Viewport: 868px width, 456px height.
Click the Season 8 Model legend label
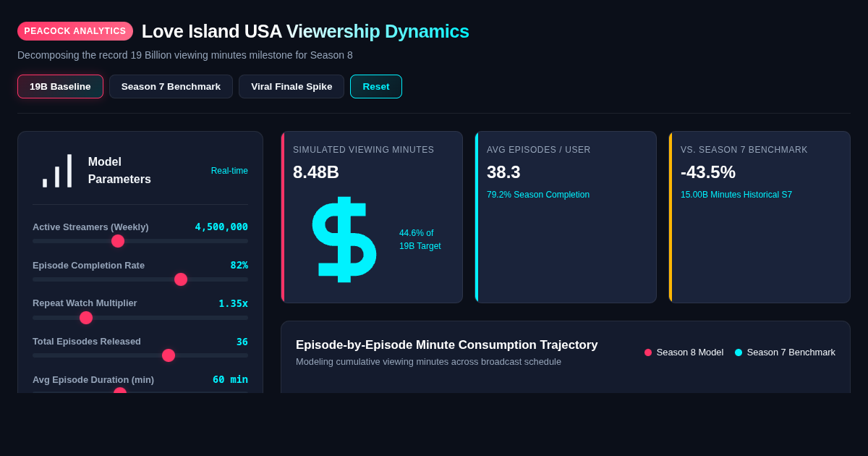coord(690,352)
